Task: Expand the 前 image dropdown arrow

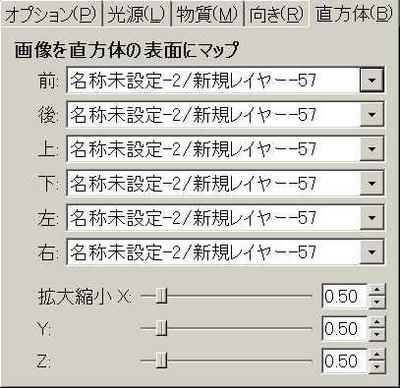Action: [371, 80]
